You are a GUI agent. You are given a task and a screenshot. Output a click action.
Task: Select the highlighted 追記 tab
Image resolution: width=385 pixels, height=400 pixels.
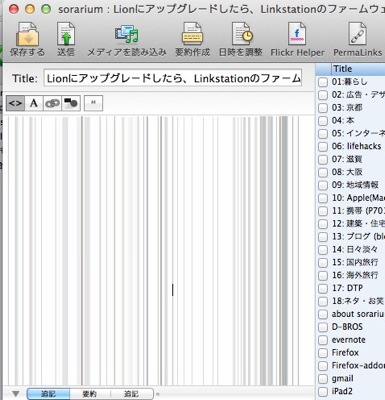(48, 394)
